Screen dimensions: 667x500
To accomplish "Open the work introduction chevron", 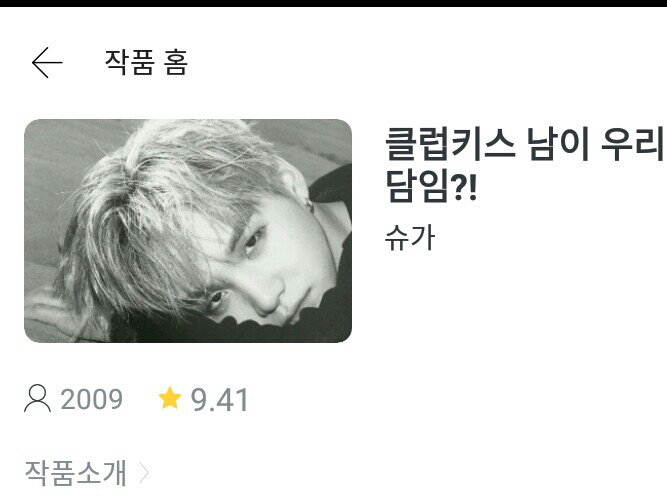I will [145, 472].
